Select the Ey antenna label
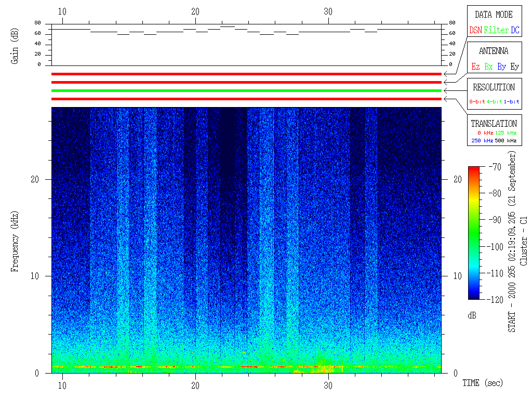The height and width of the screenshot is (399, 532). click(514, 67)
